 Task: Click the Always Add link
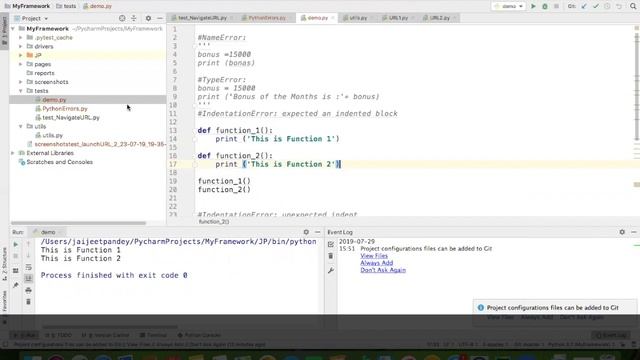(377, 263)
